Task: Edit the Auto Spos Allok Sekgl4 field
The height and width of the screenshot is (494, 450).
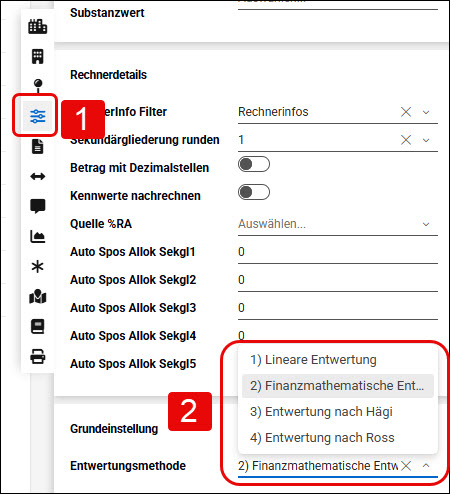Action: [x=338, y=335]
